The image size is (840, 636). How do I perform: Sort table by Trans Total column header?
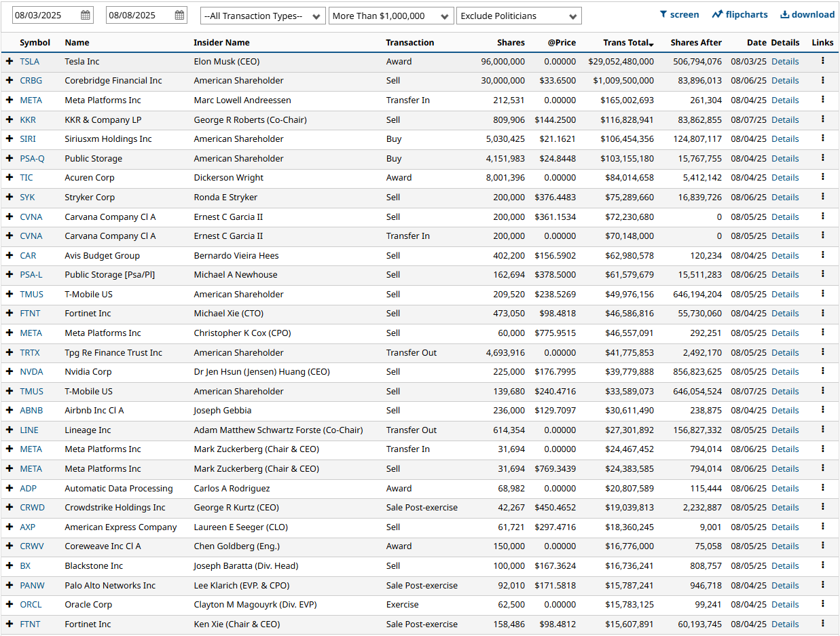coord(628,42)
